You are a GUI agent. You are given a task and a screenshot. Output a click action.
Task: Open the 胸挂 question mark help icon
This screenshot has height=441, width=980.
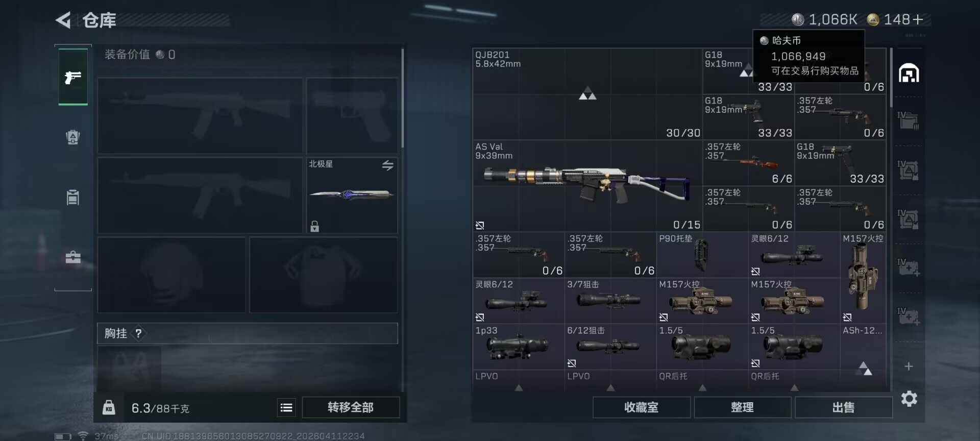pos(138,333)
